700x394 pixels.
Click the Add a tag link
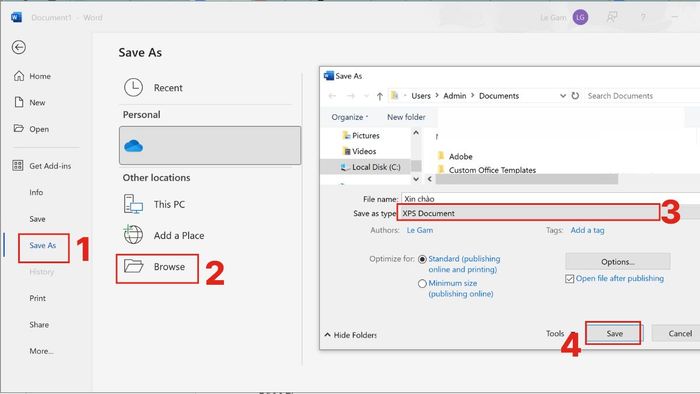(588, 230)
